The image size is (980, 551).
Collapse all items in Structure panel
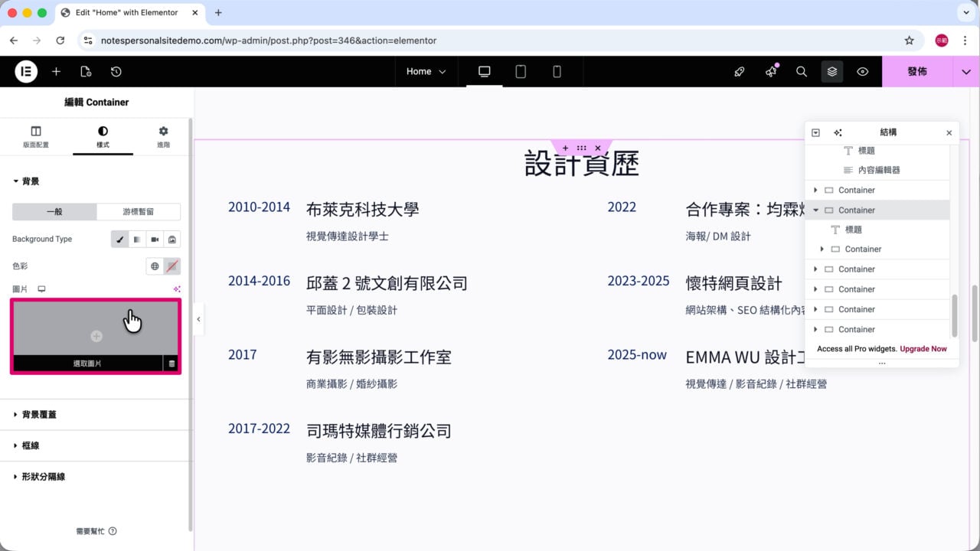click(816, 132)
